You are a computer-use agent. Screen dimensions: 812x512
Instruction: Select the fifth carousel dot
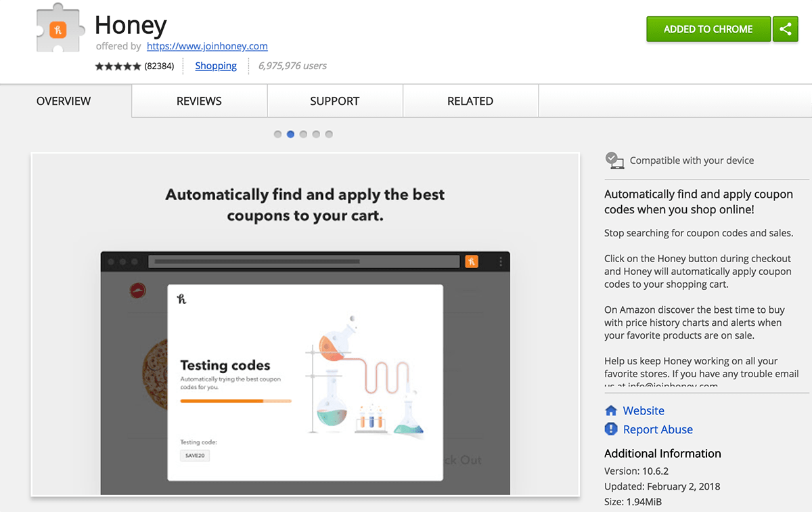329,134
